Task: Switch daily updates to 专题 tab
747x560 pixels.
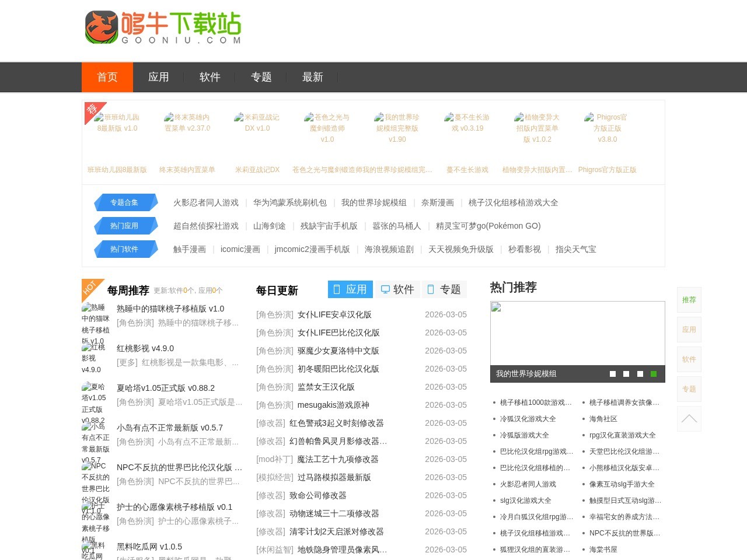Action: (444, 289)
